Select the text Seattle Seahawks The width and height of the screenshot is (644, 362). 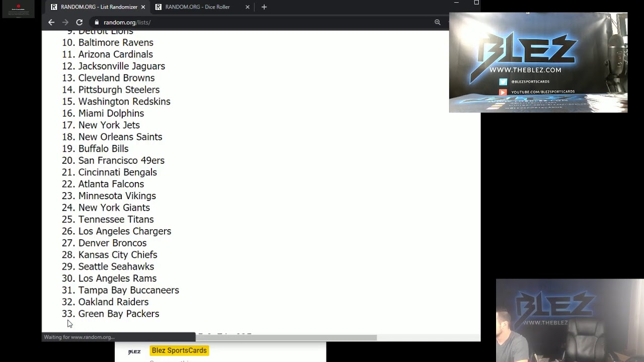coord(116,267)
